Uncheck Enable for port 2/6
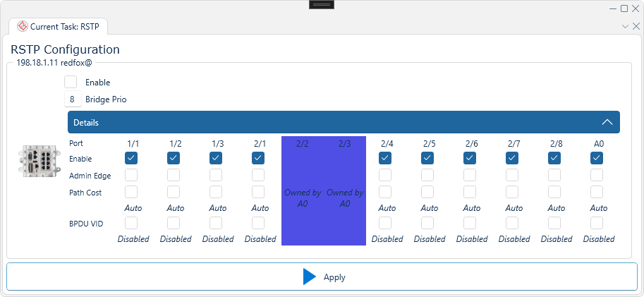 [470, 158]
